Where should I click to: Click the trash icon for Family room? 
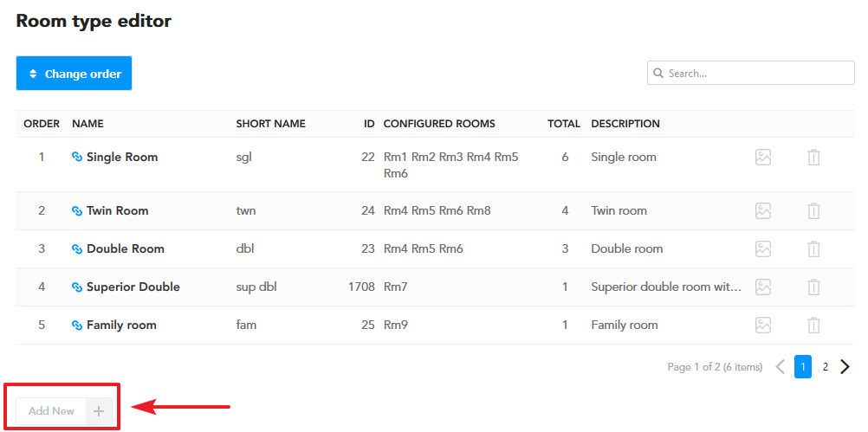click(x=813, y=326)
